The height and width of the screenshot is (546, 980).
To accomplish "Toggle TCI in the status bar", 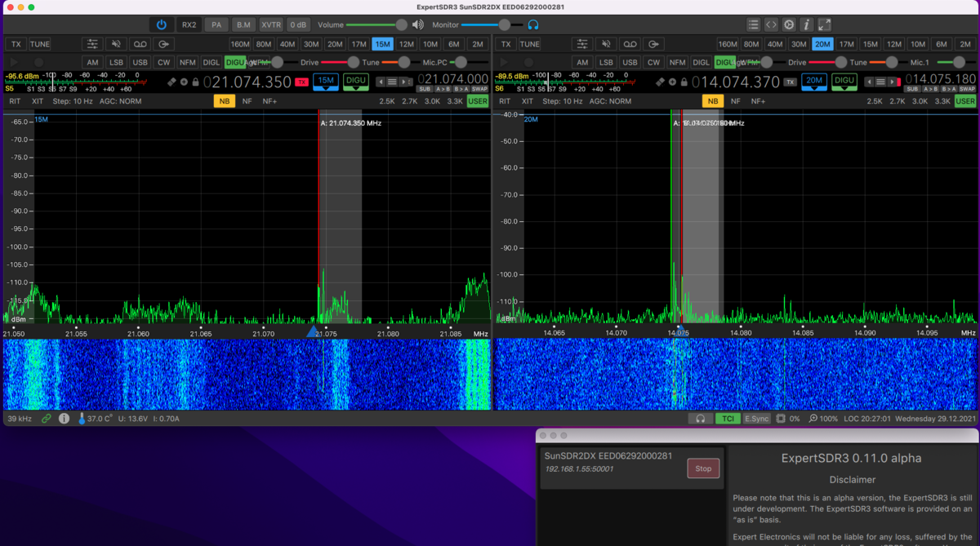I will click(727, 419).
